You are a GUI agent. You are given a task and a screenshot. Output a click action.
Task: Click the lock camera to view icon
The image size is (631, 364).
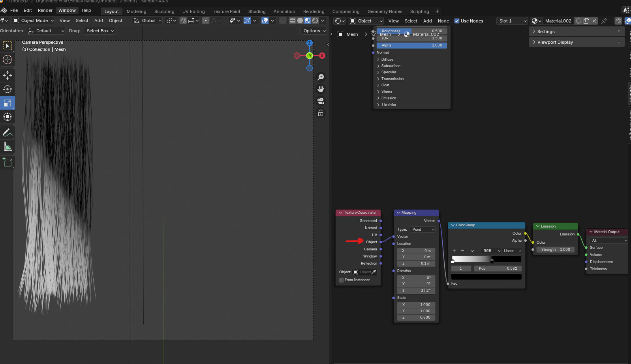(x=321, y=113)
